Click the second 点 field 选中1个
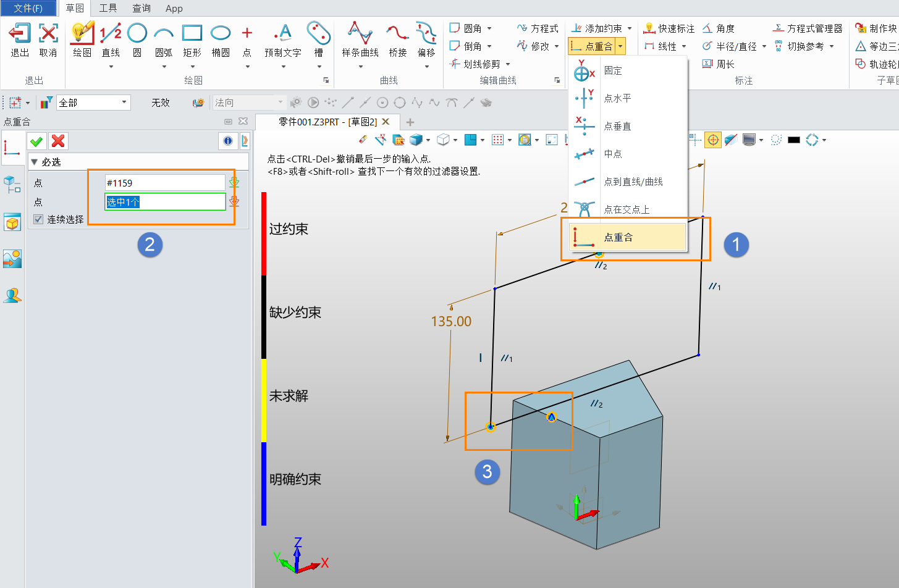This screenshot has height=588, width=899. tap(165, 201)
